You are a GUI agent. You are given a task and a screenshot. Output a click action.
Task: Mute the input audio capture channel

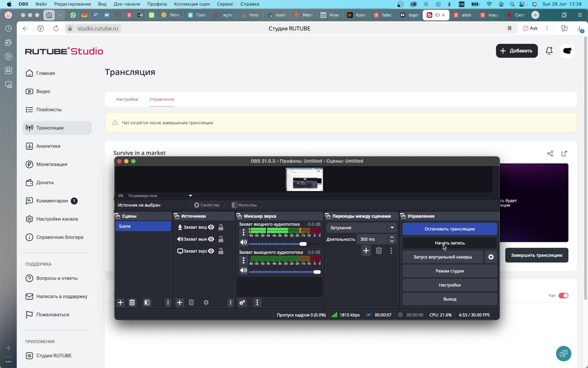point(243,242)
